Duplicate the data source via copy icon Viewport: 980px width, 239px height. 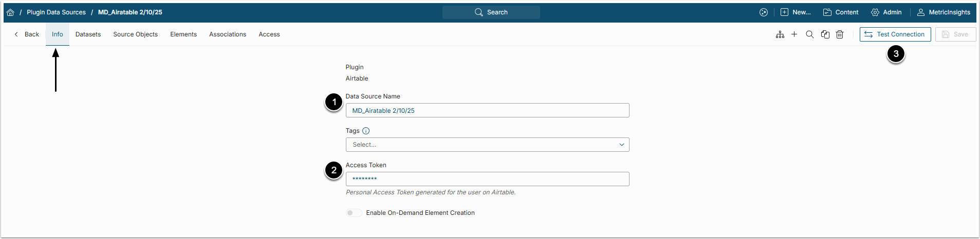pyautogui.click(x=825, y=34)
